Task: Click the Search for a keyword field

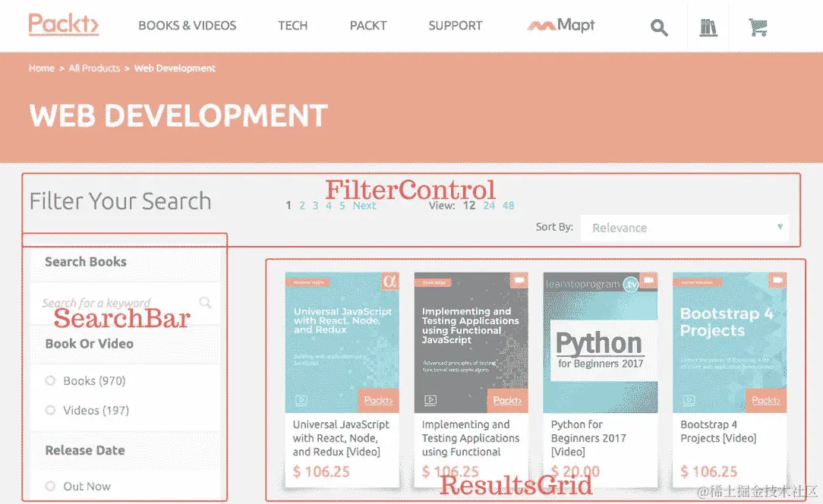Action: click(x=125, y=303)
